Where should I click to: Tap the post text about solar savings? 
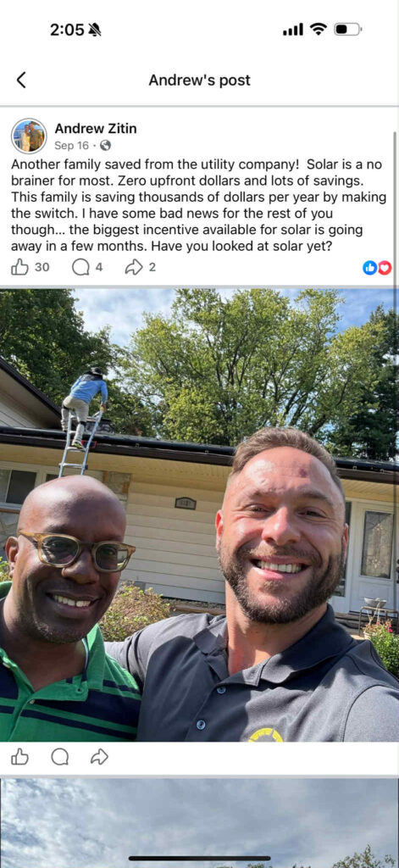coord(199,205)
